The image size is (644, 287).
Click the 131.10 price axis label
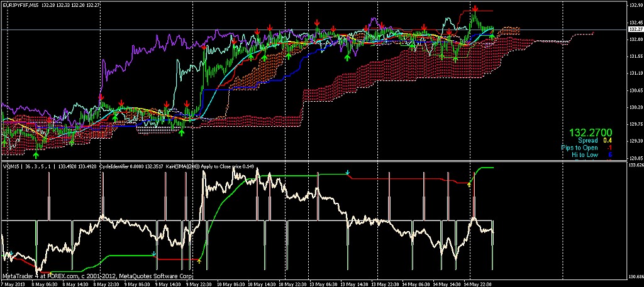[x=635, y=73]
